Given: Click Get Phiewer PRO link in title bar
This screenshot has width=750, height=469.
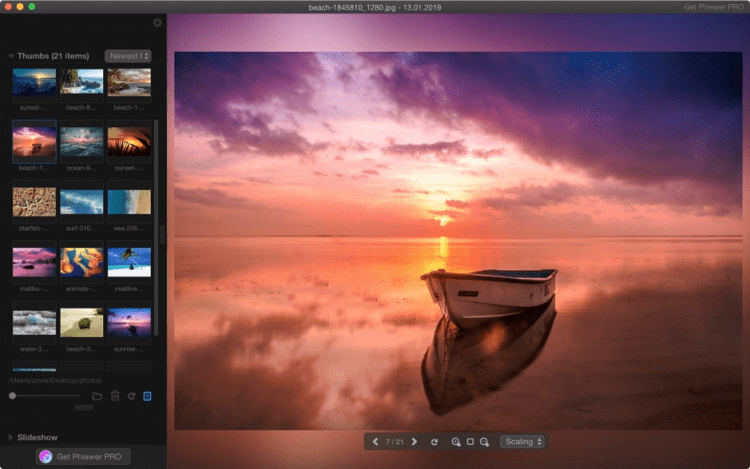Looking at the screenshot, I should [713, 7].
